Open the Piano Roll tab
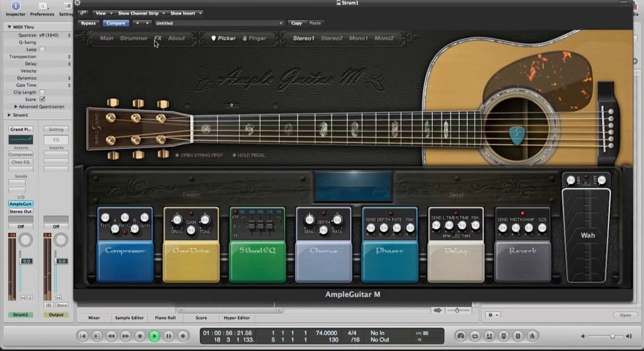Screen dimensions: 644x351 (x=165, y=318)
